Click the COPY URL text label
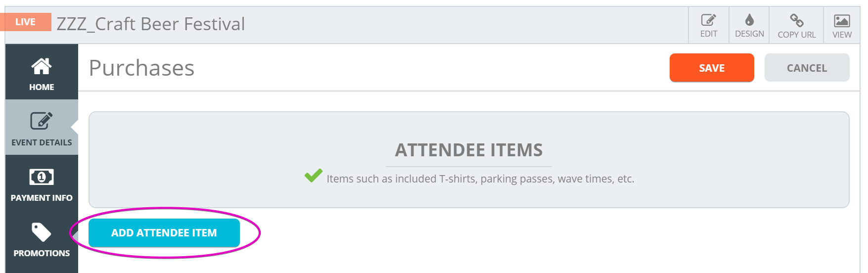This screenshot has width=868, height=273. [796, 35]
